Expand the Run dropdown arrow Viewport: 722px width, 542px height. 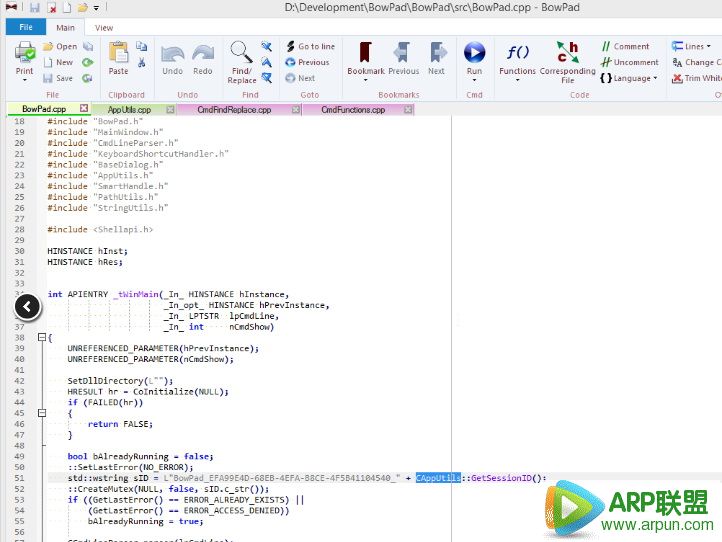[474, 80]
